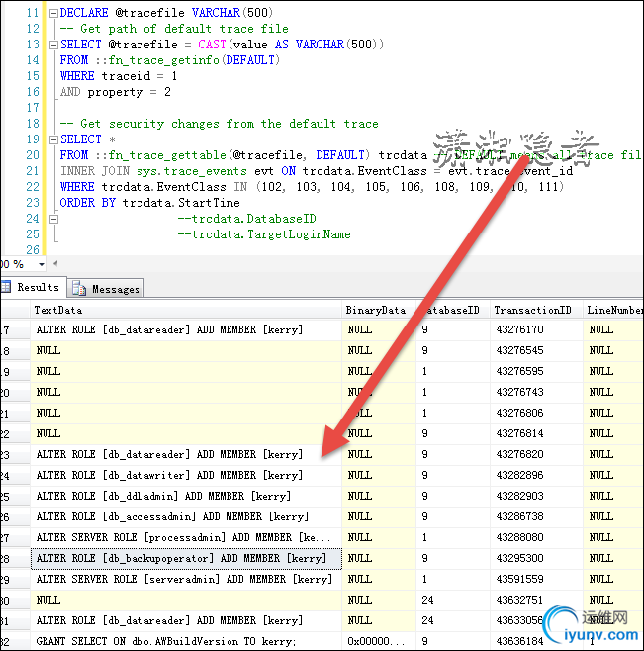Screen dimensions: 644x651
Task: Click the horizontal scroll left arrow in the editor
Action: point(55,263)
